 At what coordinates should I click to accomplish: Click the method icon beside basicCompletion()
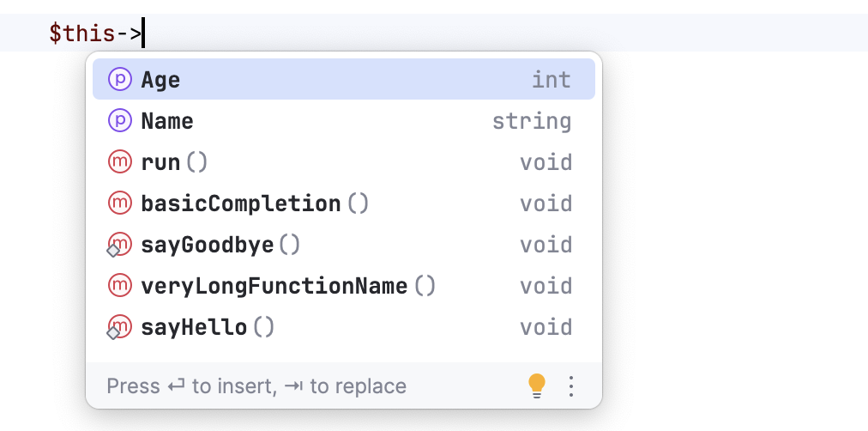[x=120, y=203]
